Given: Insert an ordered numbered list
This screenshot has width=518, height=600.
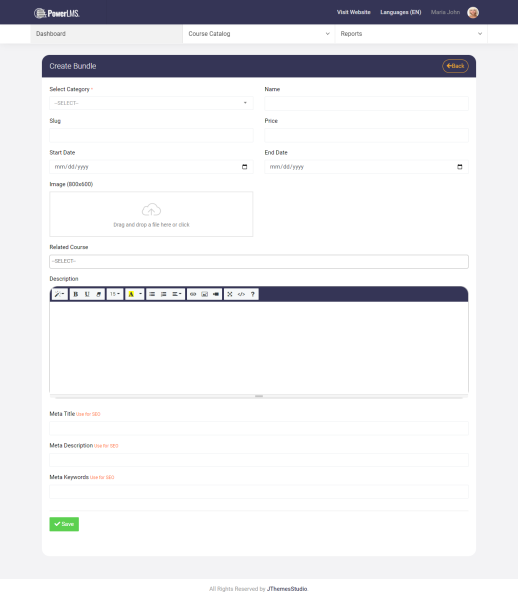Looking at the screenshot, I should [163, 294].
